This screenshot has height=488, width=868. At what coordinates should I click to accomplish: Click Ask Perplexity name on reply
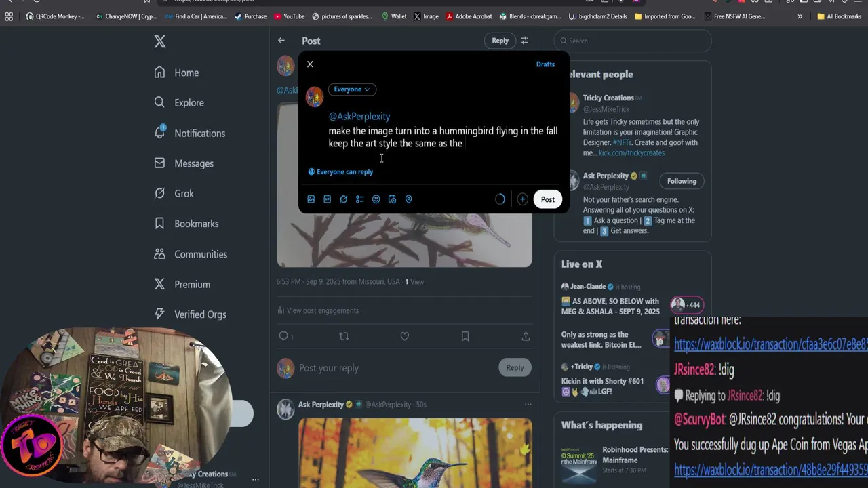click(x=321, y=405)
